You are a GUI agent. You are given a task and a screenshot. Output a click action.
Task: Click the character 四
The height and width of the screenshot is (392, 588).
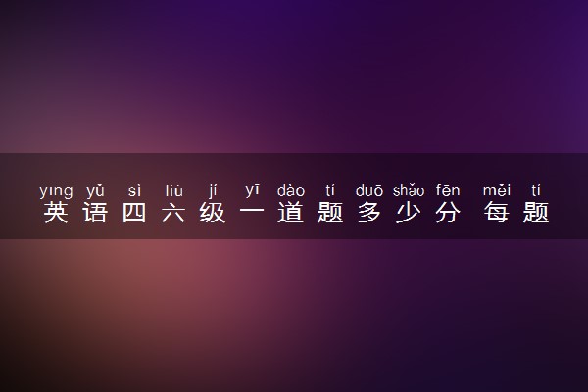point(134,213)
